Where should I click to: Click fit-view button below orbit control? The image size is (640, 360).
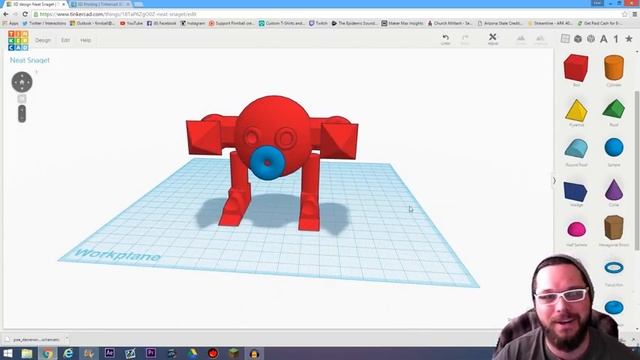click(22, 99)
